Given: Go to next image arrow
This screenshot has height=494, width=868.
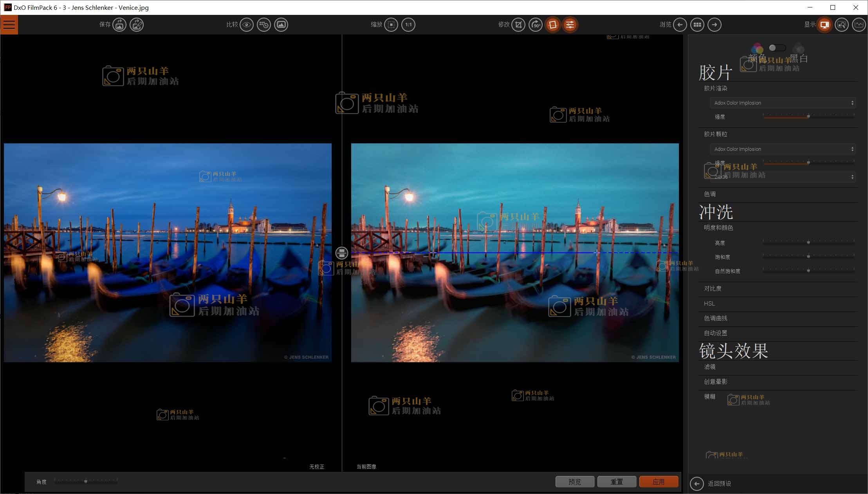Looking at the screenshot, I should pyautogui.click(x=715, y=25).
